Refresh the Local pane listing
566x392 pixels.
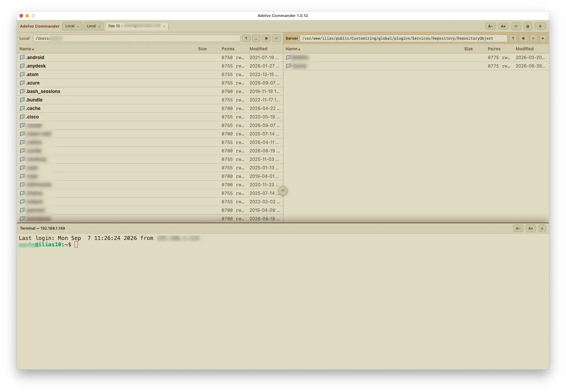tap(276, 38)
